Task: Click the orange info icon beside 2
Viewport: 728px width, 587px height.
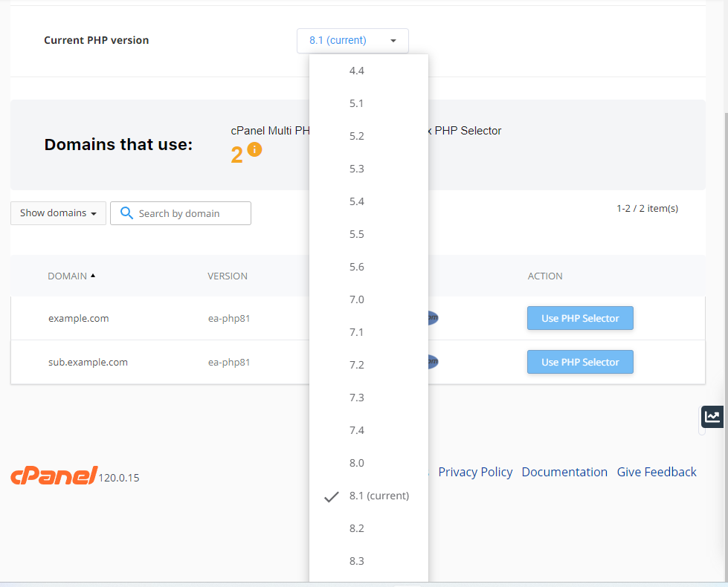Action: (x=254, y=149)
